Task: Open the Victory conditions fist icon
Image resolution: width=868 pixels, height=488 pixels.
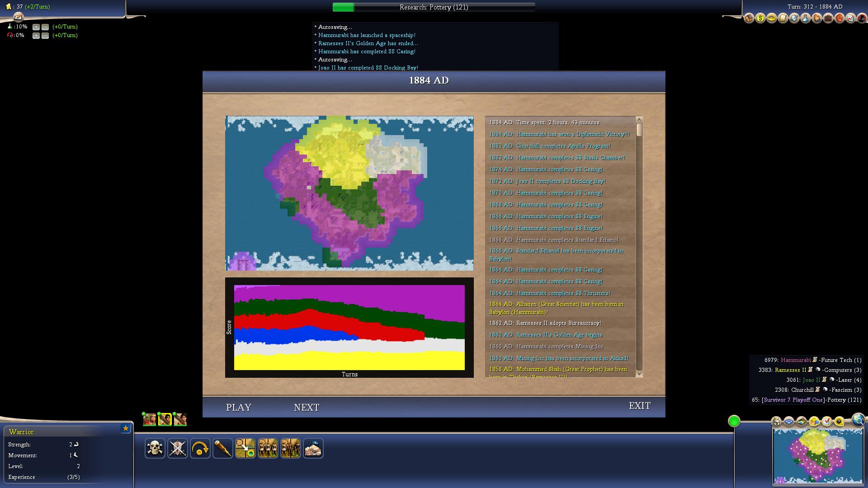Action: 840,18
